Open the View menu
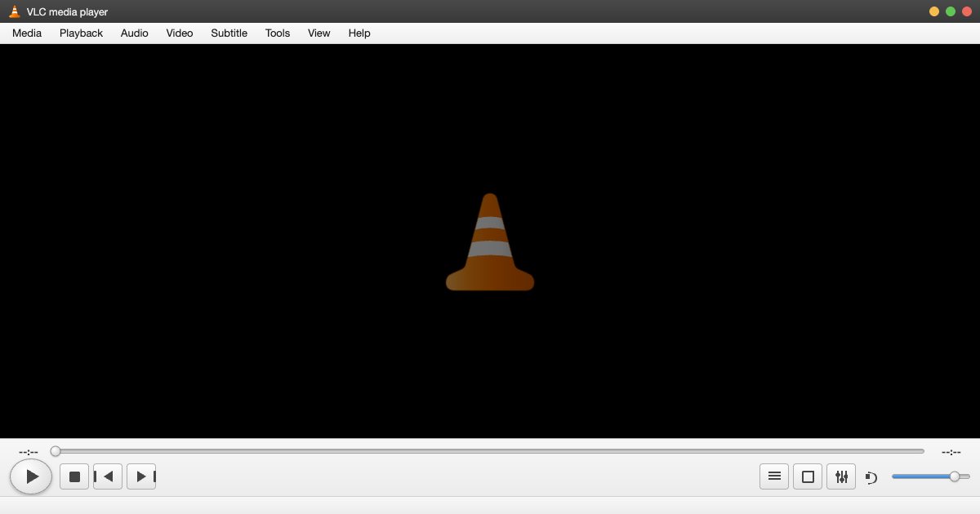The width and height of the screenshot is (980, 514). [318, 33]
